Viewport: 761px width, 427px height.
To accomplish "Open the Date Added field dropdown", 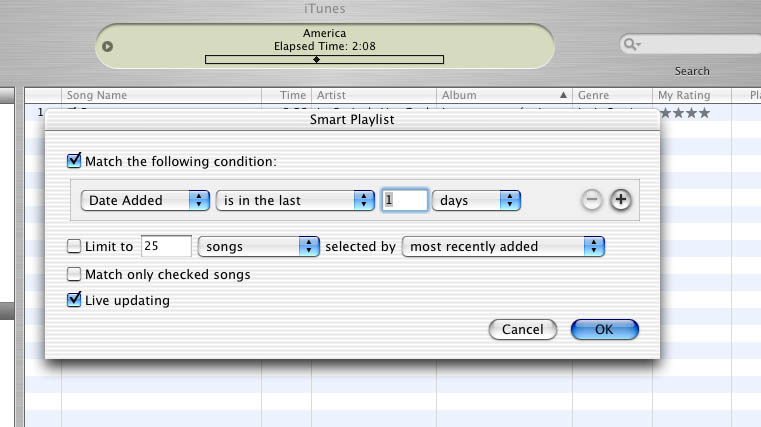I will point(145,200).
